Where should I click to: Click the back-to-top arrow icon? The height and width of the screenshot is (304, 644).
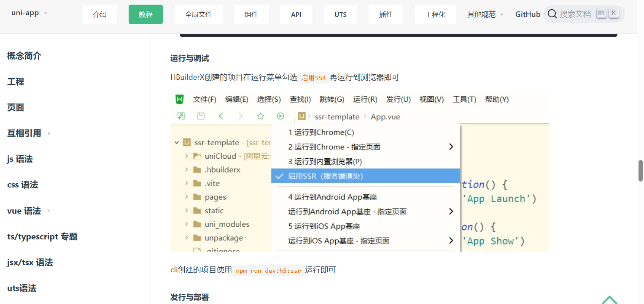(609, 299)
